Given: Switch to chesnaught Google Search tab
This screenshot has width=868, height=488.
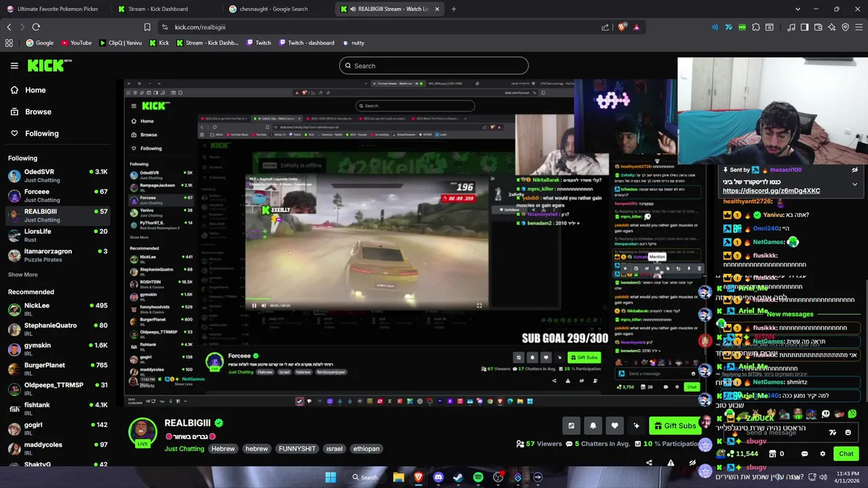Looking at the screenshot, I should (277, 9).
